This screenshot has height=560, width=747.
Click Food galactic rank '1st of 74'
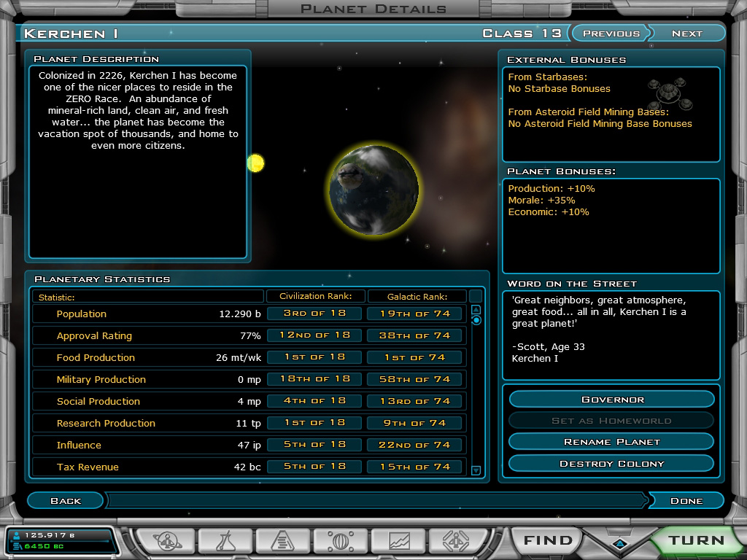(x=414, y=357)
